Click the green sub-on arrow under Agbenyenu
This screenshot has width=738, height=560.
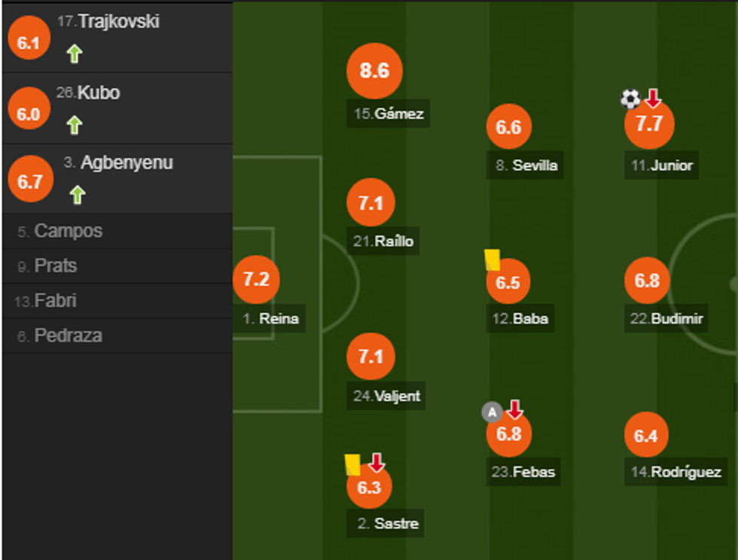(x=77, y=195)
